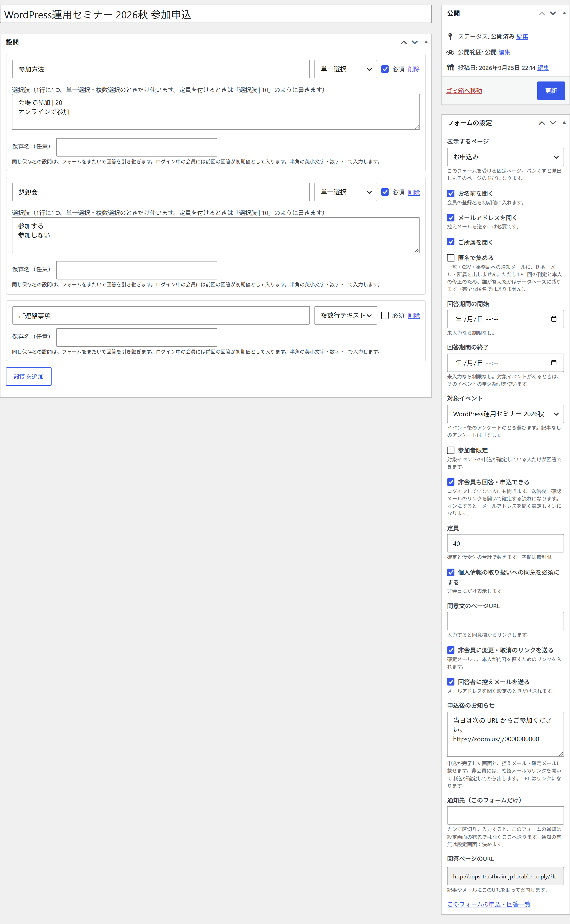This screenshot has width=570, height=924.
Task: Collapse the 設問 panel using its triangle toggle
Action: (426, 42)
